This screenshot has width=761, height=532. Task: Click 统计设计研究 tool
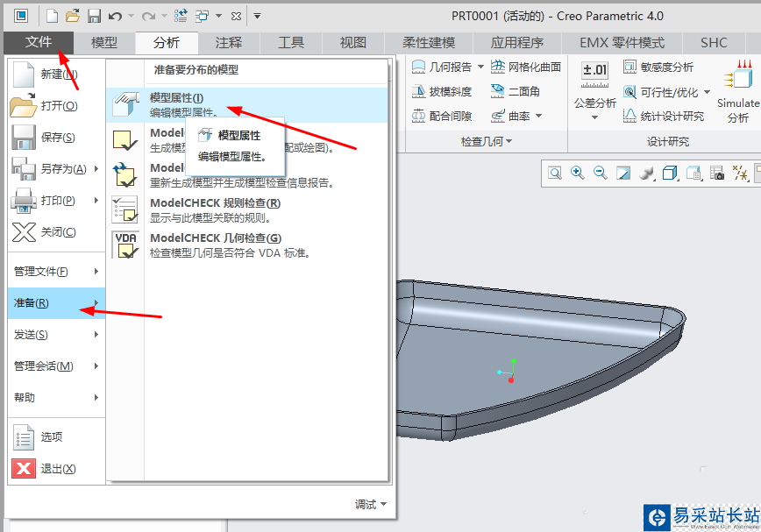pos(664,116)
